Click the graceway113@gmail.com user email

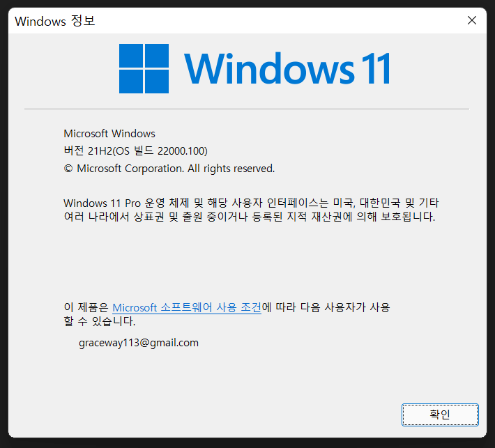tap(139, 343)
